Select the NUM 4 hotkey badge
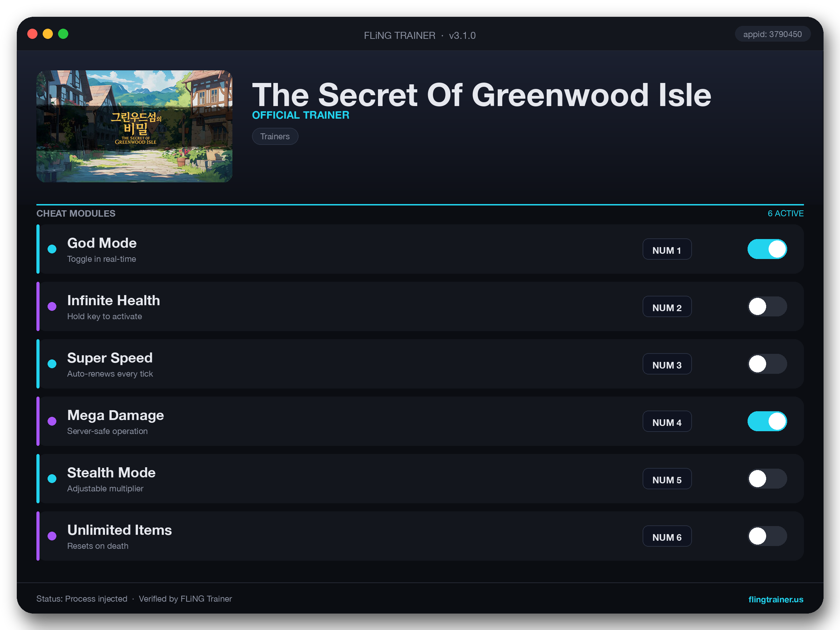The height and width of the screenshot is (630, 840). click(x=667, y=421)
